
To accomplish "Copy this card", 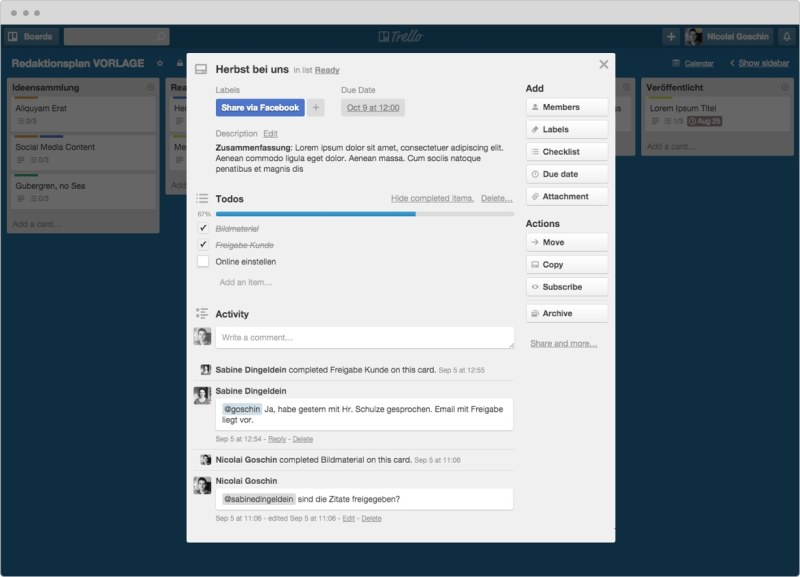I will [567, 264].
